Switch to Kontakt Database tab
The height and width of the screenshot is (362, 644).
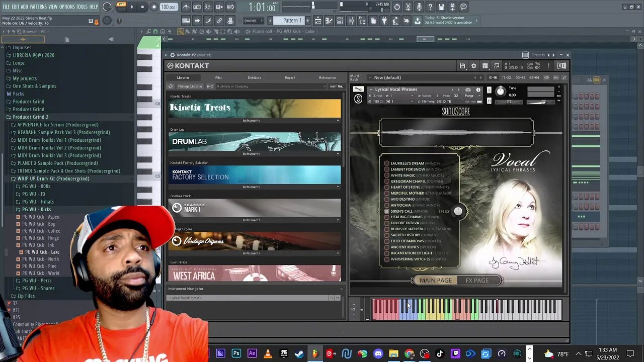(254, 78)
